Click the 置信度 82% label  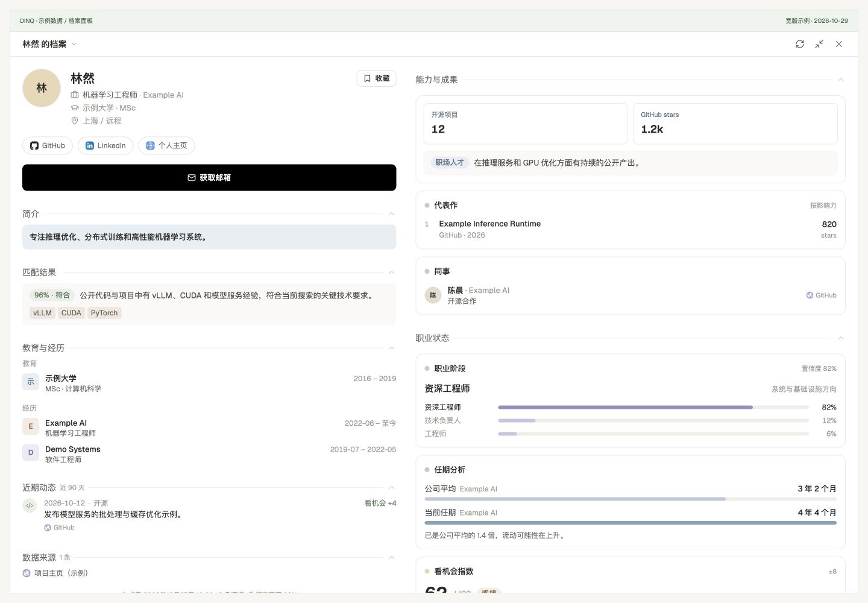coord(819,368)
